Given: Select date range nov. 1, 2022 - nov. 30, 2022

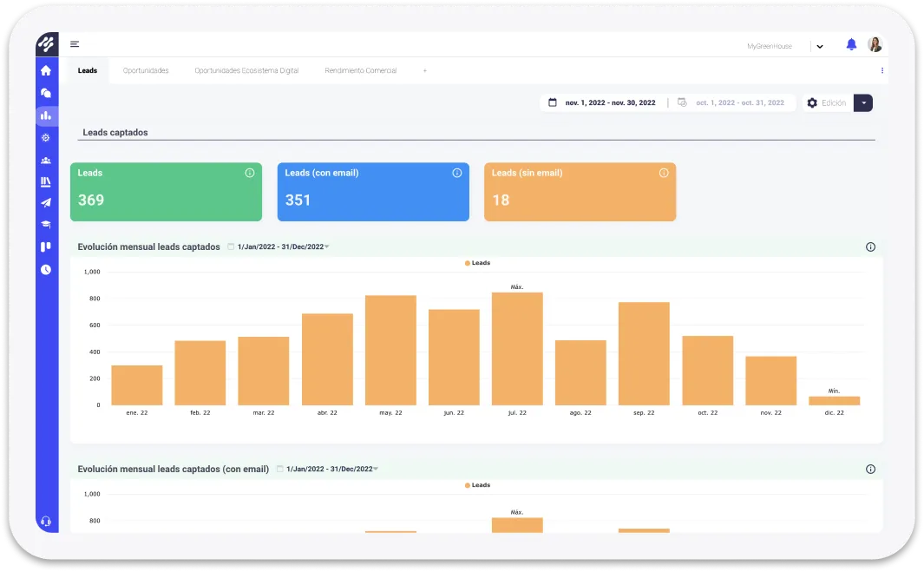Looking at the screenshot, I should [x=610, y=102].
